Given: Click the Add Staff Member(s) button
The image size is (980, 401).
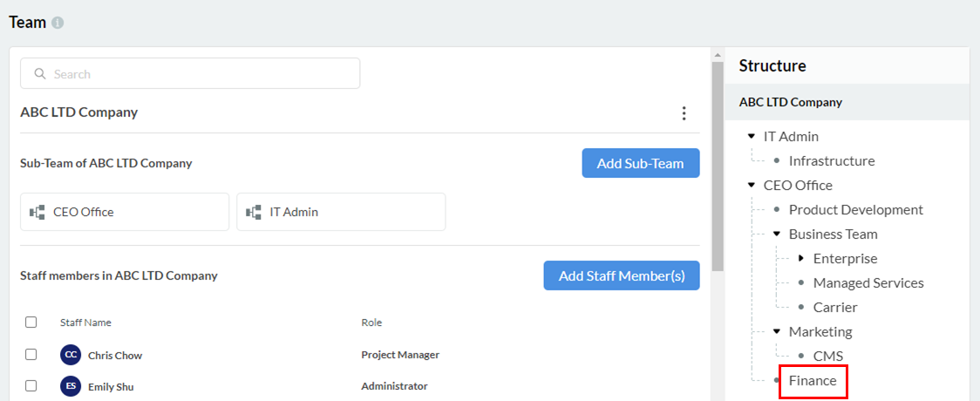Looking at the screenshot, I should pyautogui.click(x=621, y=275).
